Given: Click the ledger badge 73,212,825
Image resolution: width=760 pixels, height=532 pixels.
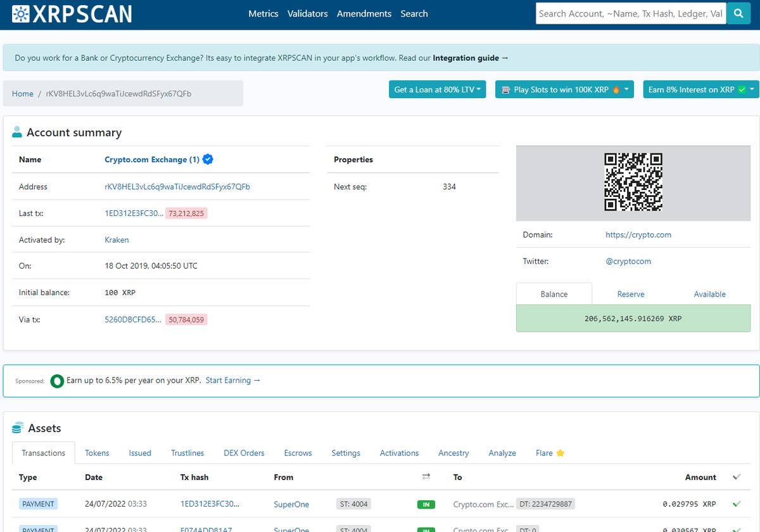Looking at the screenshot, I should tap(186, 213).
